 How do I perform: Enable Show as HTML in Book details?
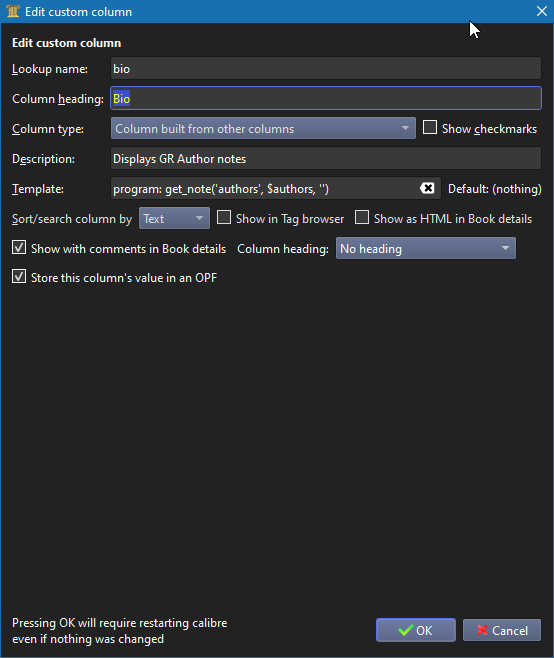[x=362, y=217]
